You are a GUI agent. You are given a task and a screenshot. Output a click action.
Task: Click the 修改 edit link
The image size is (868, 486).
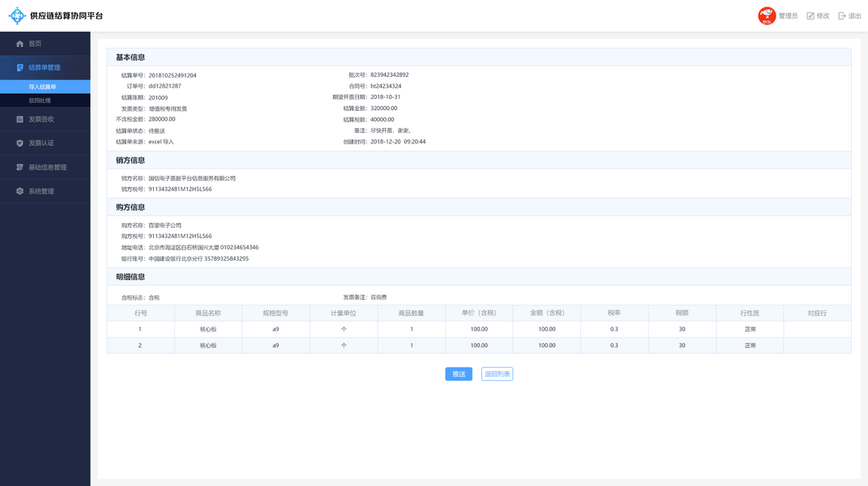819,16
